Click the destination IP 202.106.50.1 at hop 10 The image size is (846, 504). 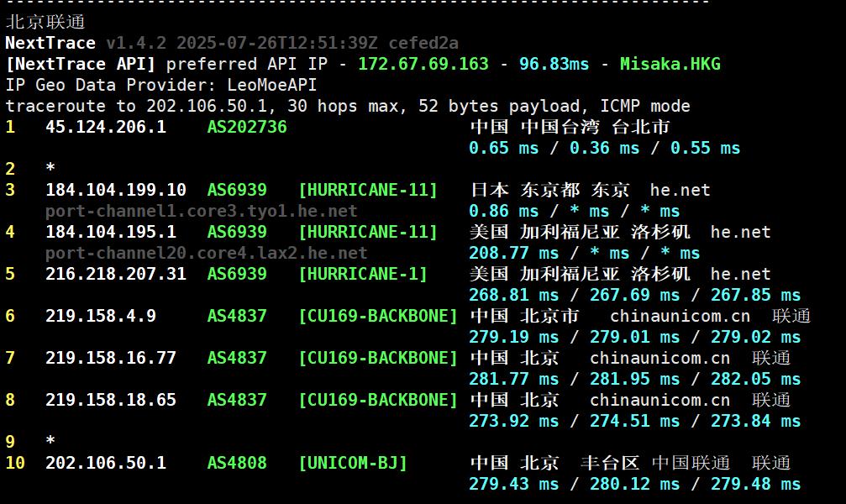point(106,463)
